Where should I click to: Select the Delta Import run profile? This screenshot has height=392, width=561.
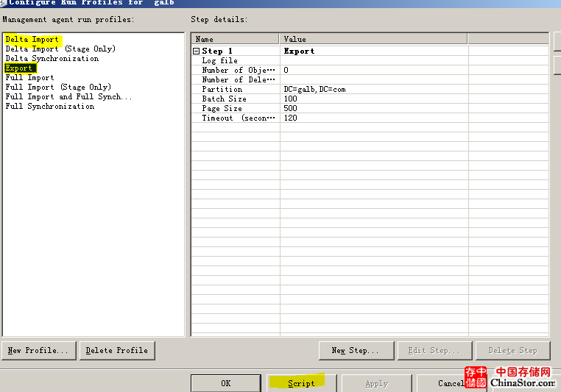point(32,40)
